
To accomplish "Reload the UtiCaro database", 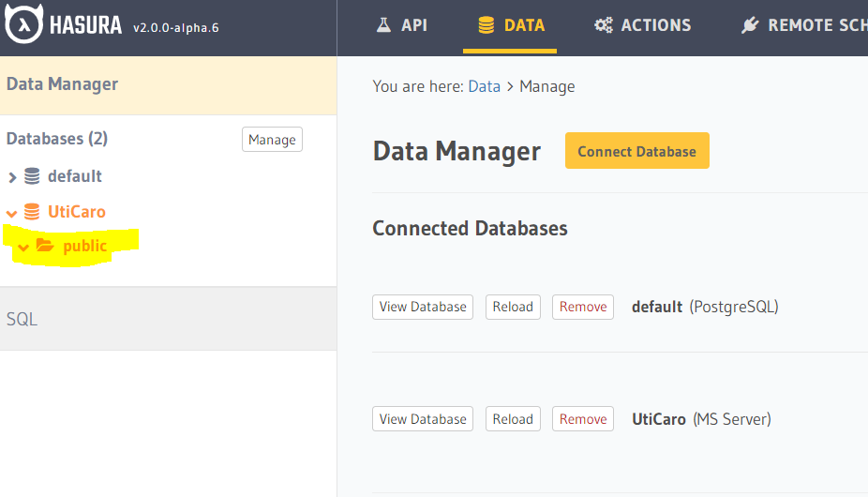I will point(513,419).
